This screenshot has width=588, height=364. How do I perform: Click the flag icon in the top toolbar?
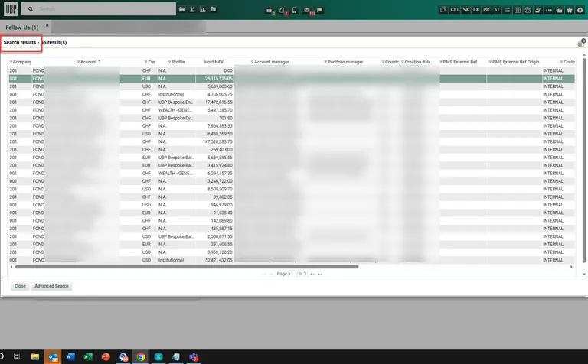(x=319, y=10)
